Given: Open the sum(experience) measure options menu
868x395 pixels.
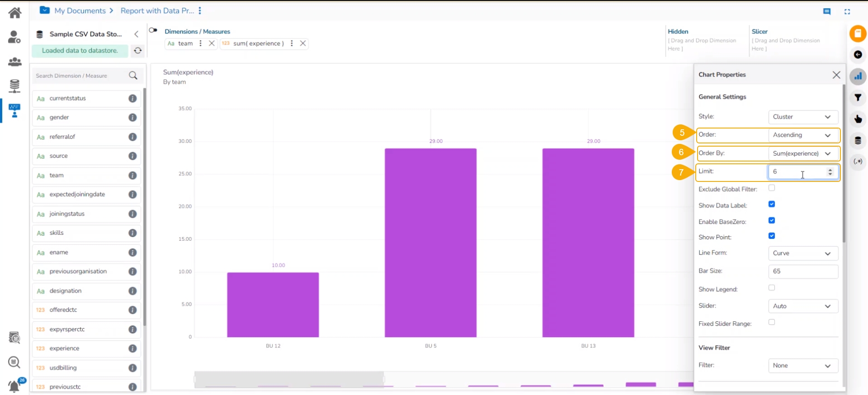Looking at the screenshot, I should point(292,43).
